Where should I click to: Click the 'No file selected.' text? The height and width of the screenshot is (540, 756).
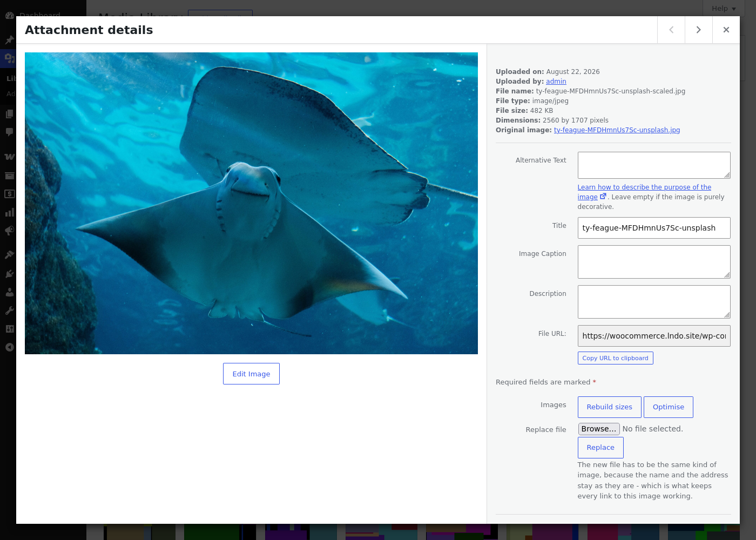(x=653, y=429)
